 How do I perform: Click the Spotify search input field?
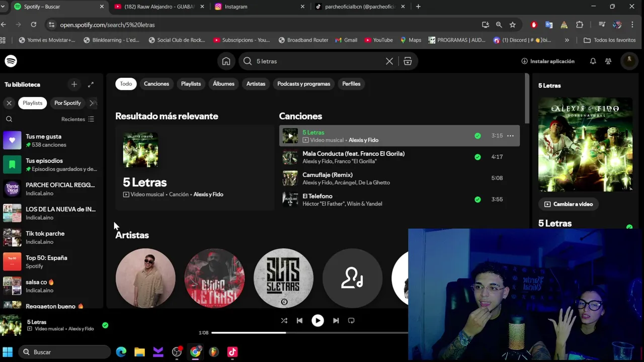[319, 61]
